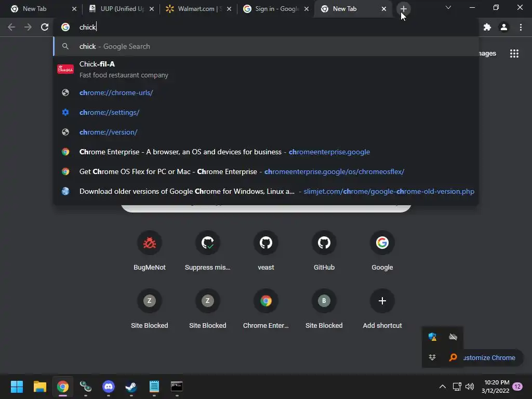Open the BugMeNot shortcut

(x=149, y=250)
